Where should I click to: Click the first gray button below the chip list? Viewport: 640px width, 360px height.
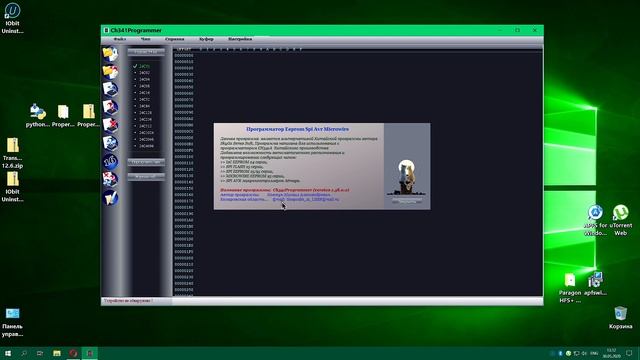[x=146, y=162]
